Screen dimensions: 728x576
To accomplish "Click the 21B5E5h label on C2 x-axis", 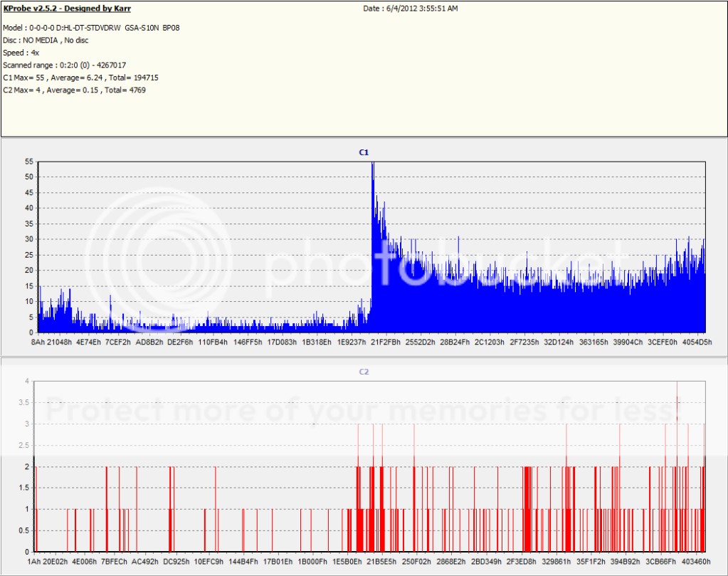I will pos(384,562).
